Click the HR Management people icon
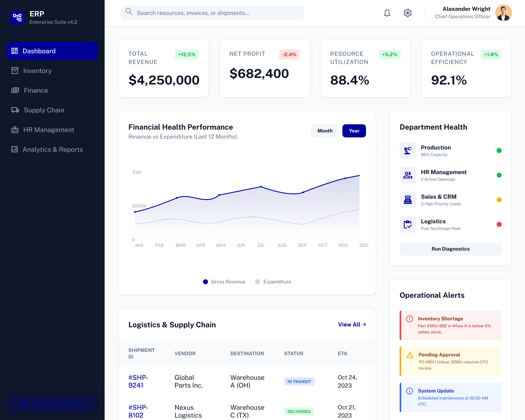Image resolution: width=525 pixels, height=420 pixels. click(x=408, y=175)
